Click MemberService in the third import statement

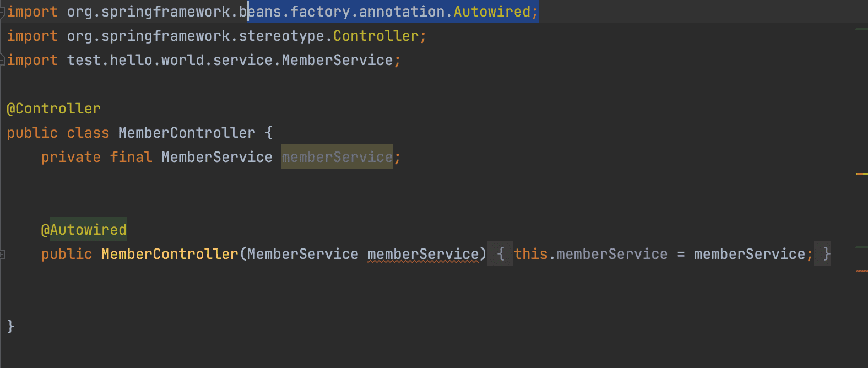click(337, 60)
